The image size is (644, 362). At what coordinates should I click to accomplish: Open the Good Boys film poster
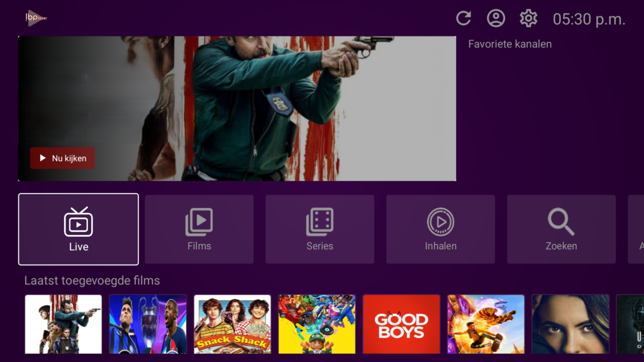coord(401,324)
